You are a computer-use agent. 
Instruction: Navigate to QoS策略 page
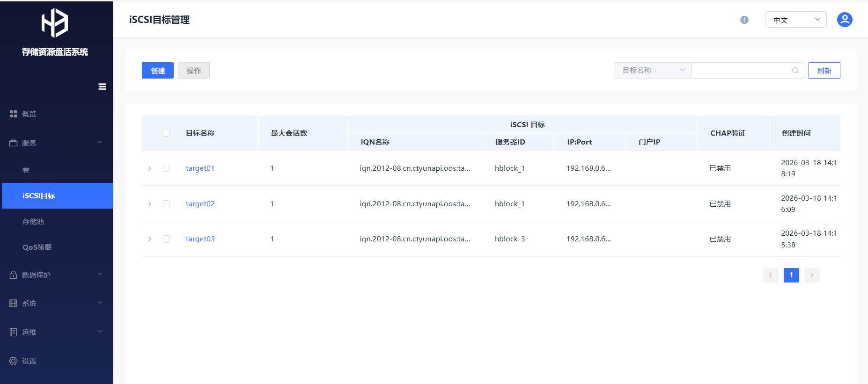[37, 247]
